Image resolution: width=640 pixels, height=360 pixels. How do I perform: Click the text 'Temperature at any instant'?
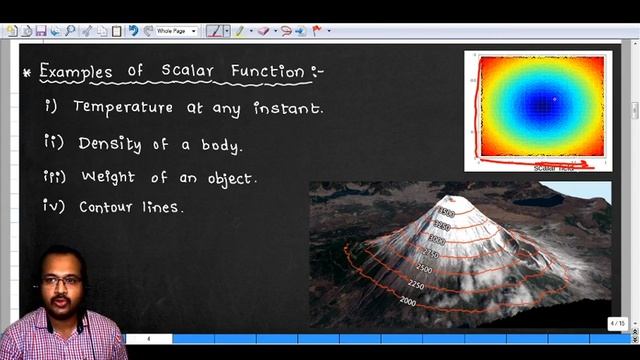198,108
